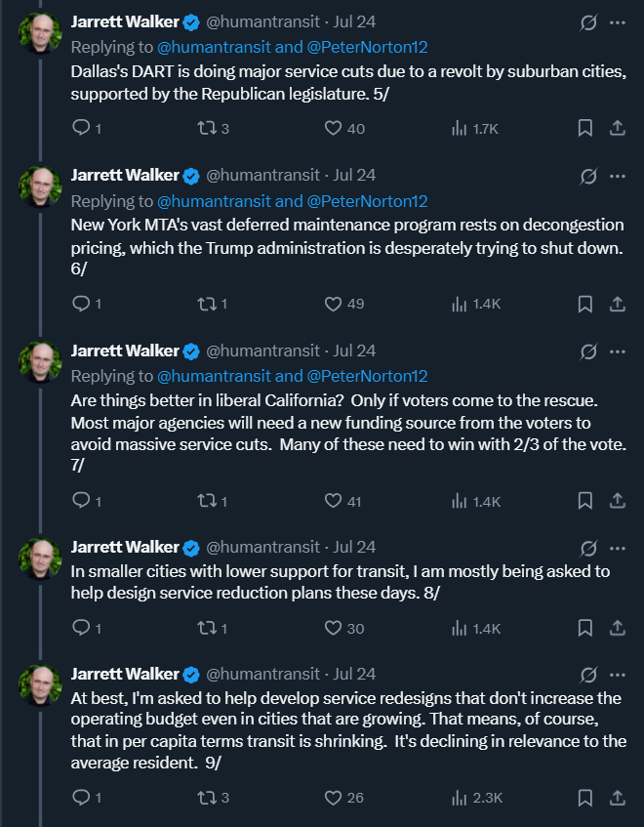This screenshot has height=827, width=644.
Task: Share the New York MTA tweet
Action: 618,304
